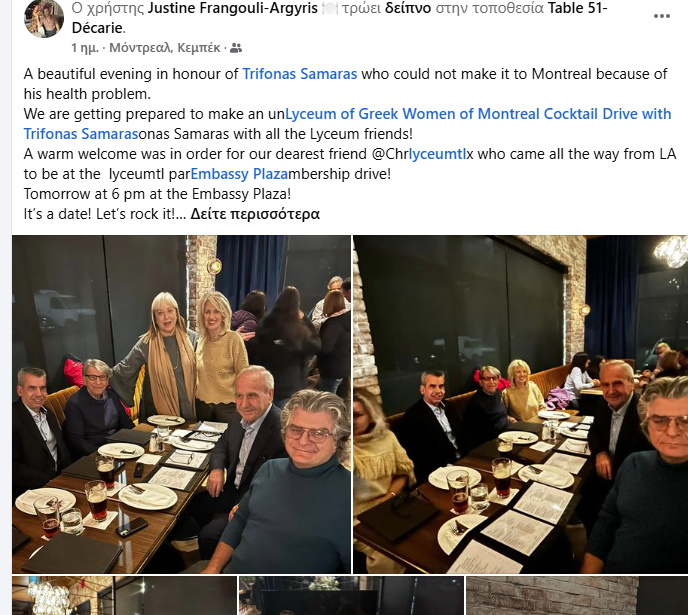This screenshot has width=688, height=615.
Task: Expand post with Δείτε περισσότερα
Action: click(x=255, y=214)
